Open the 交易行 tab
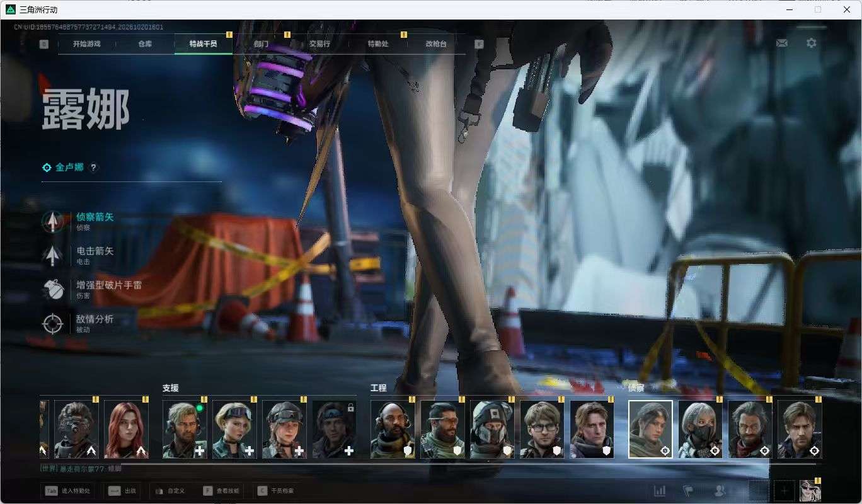862x504 pixels. click(x=319, y=44)
